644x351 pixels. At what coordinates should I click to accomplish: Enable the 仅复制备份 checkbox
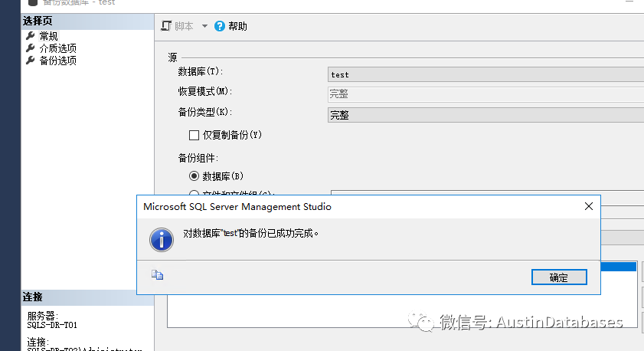[194, 135]
